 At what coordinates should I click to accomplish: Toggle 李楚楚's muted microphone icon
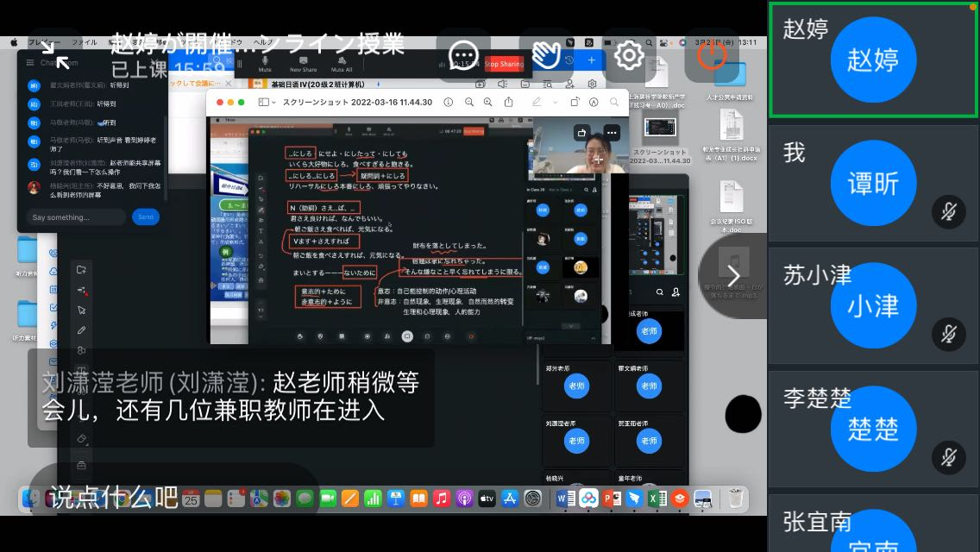(948, 457)
